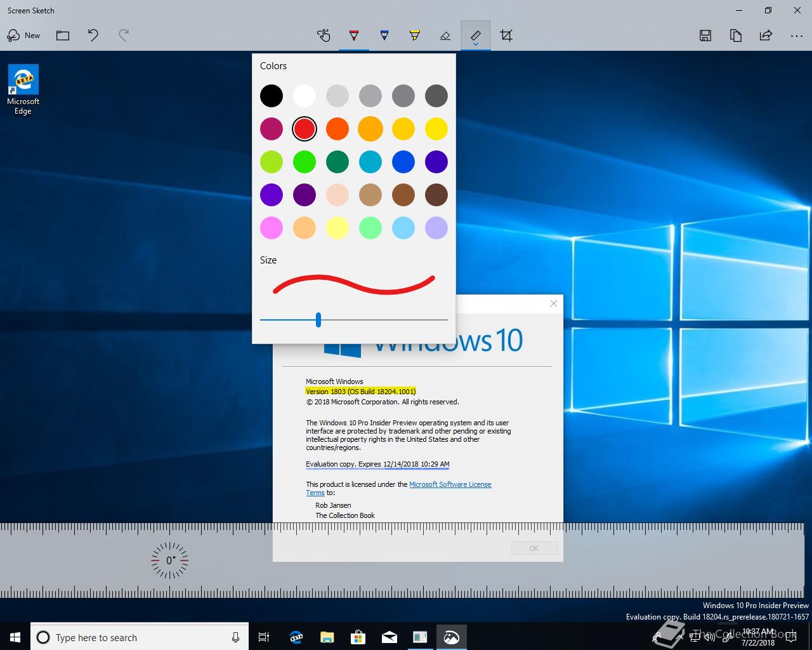Select the blue Pencil tool
This screenshot has width=812, height=650.
(384, 36)
